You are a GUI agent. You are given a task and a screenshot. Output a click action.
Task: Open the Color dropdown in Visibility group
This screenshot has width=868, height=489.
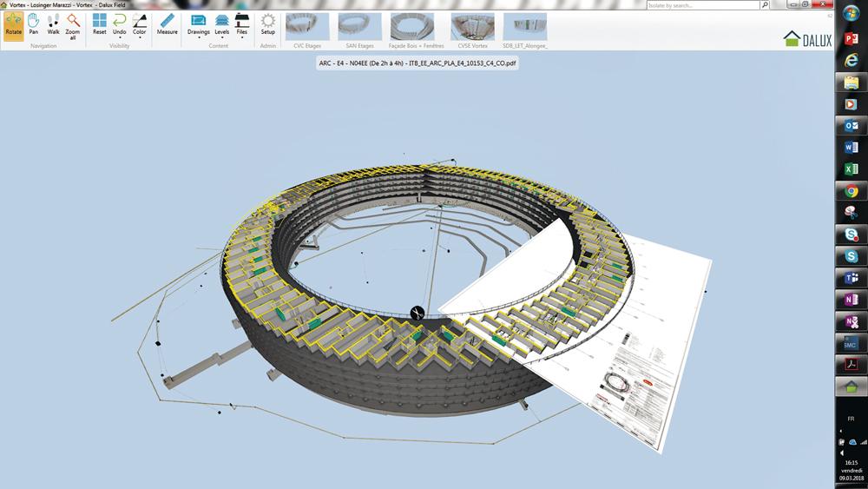tap(140, 26)
